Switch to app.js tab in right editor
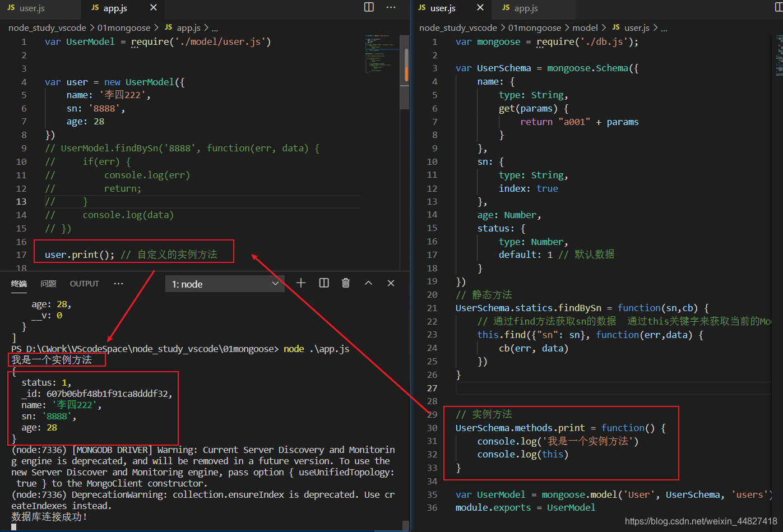This screenshot has height=532, width=783. (526, 8)
